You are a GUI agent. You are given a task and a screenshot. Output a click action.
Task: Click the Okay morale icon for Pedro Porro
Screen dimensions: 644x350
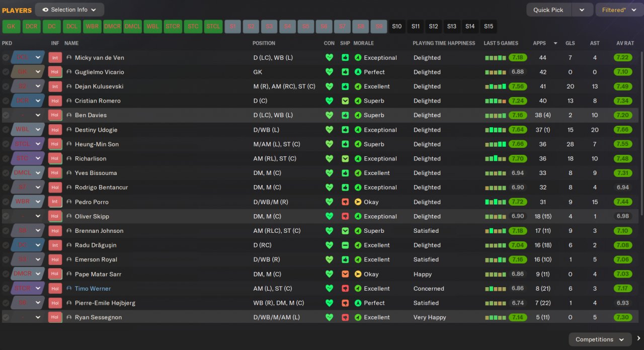[x=358, y=202]
